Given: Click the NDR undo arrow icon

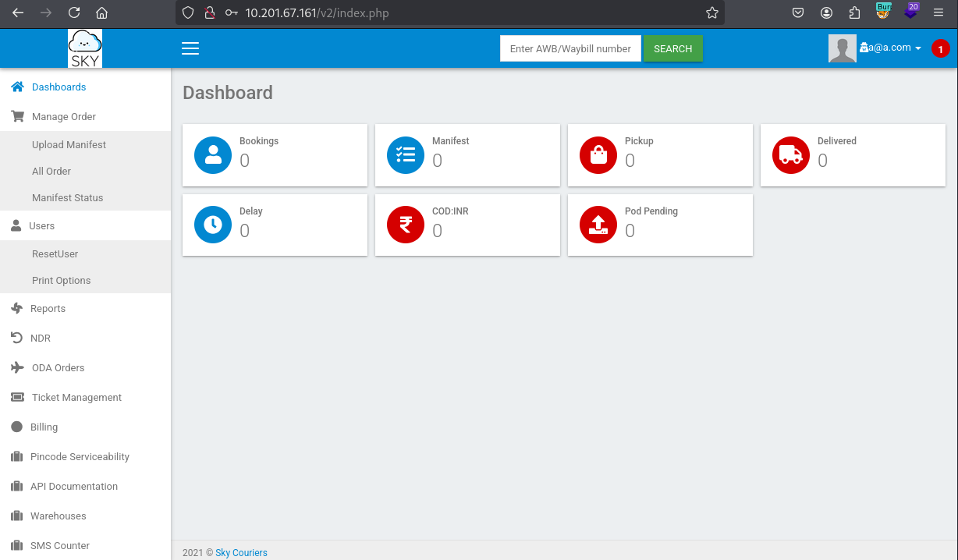Looking at the screenshot, I should point(16,338).
